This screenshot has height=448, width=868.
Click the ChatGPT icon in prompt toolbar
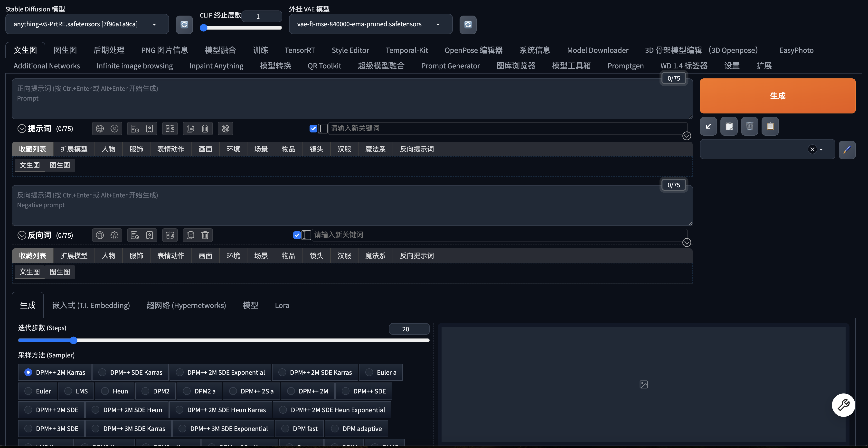click(226, 128)
